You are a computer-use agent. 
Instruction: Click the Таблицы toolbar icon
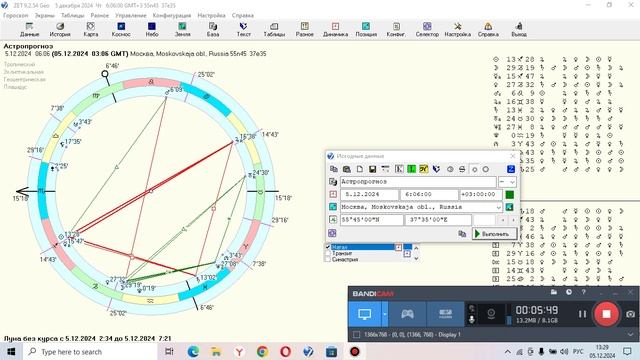pyautogui.click(x=274, y=29)
